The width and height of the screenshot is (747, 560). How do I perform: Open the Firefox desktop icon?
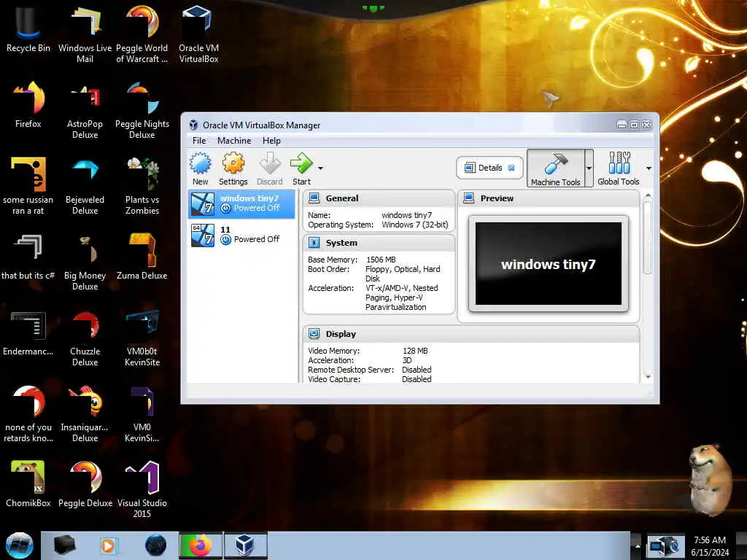pyautogui.click(x=28, y=104)
